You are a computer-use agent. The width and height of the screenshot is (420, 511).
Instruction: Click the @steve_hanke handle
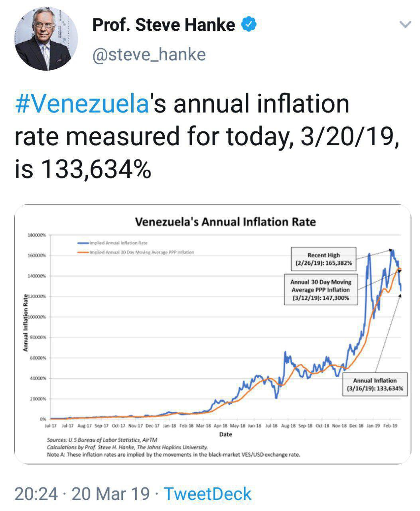click(149, 54)
